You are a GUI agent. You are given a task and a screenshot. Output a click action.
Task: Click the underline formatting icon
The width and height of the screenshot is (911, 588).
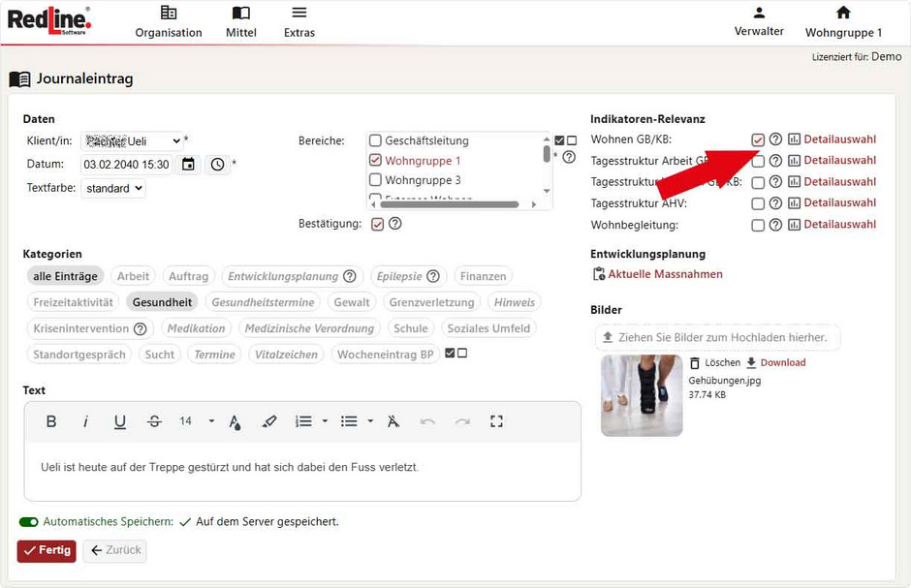[120, 421]
